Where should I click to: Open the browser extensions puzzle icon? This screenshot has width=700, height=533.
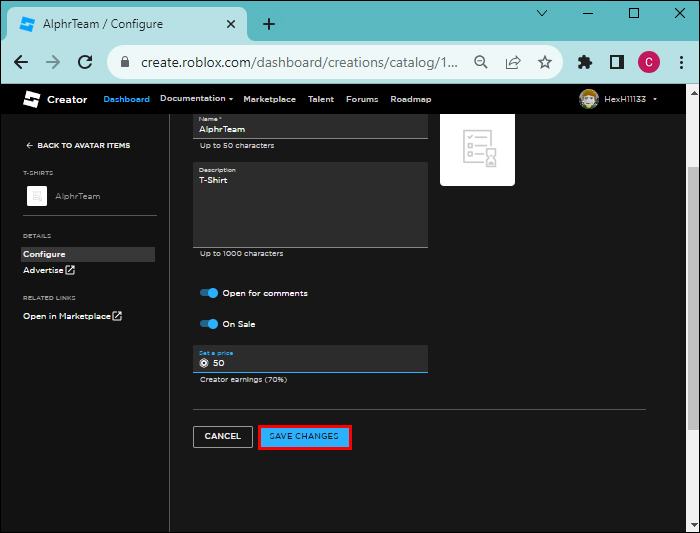coord(585,62)
